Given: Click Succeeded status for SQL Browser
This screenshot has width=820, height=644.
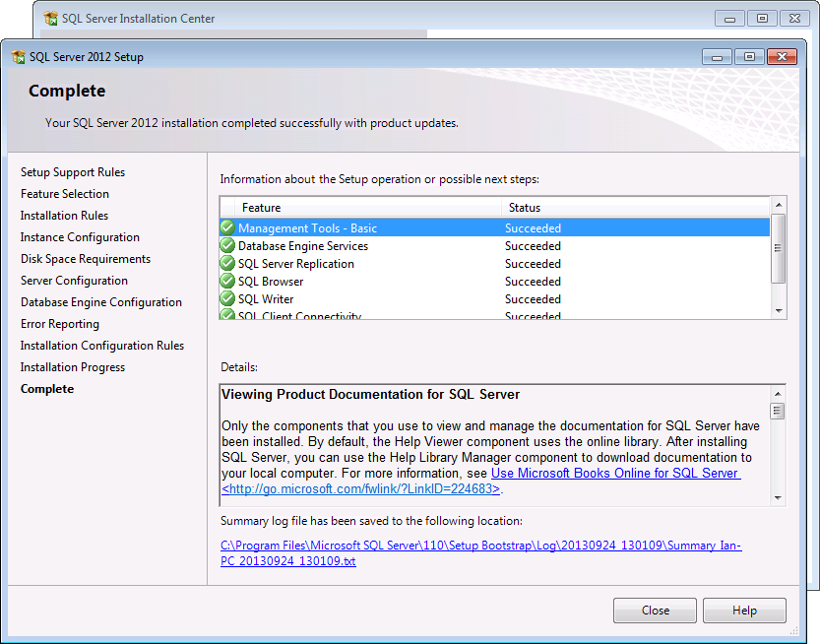Looking at the screenshot, I should point(533,282).
